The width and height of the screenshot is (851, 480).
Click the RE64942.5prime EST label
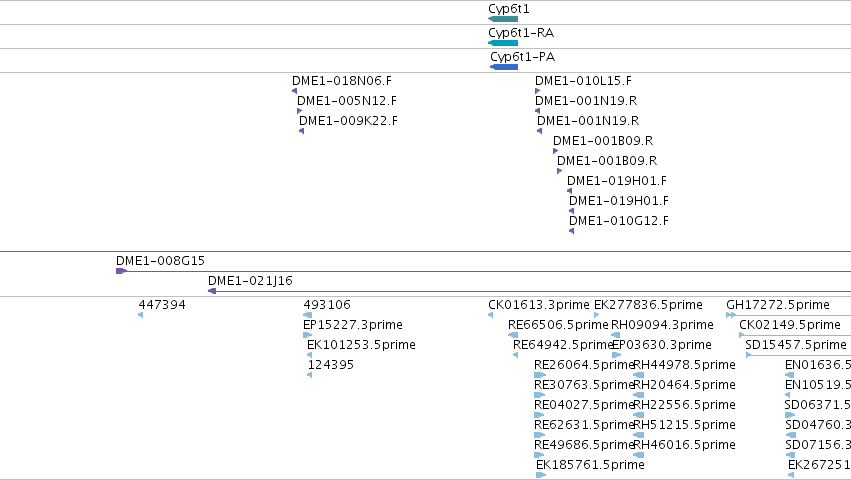click(x=563, y=345)
